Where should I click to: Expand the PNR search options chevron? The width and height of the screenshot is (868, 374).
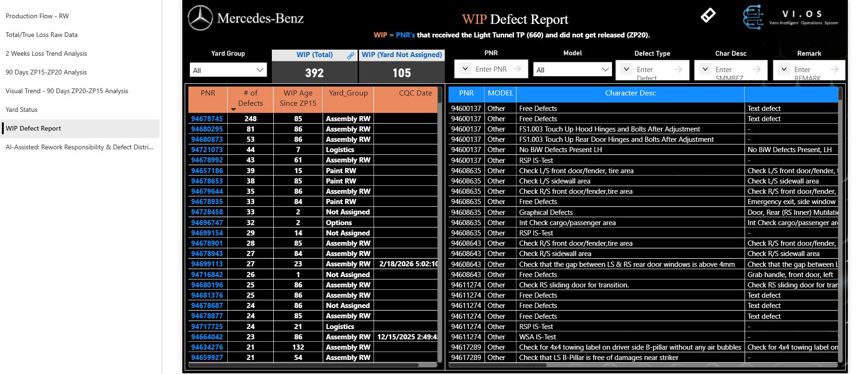tap(465, 69)
